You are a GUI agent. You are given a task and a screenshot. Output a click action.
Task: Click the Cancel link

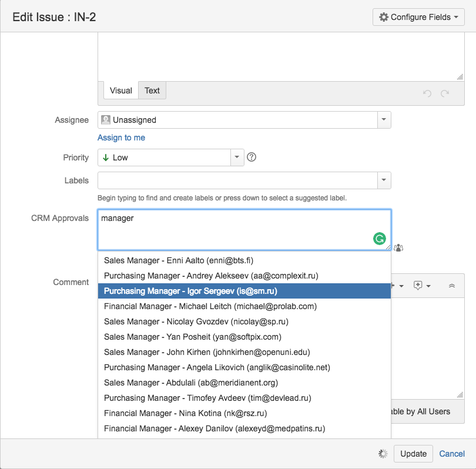coord(452,454)
